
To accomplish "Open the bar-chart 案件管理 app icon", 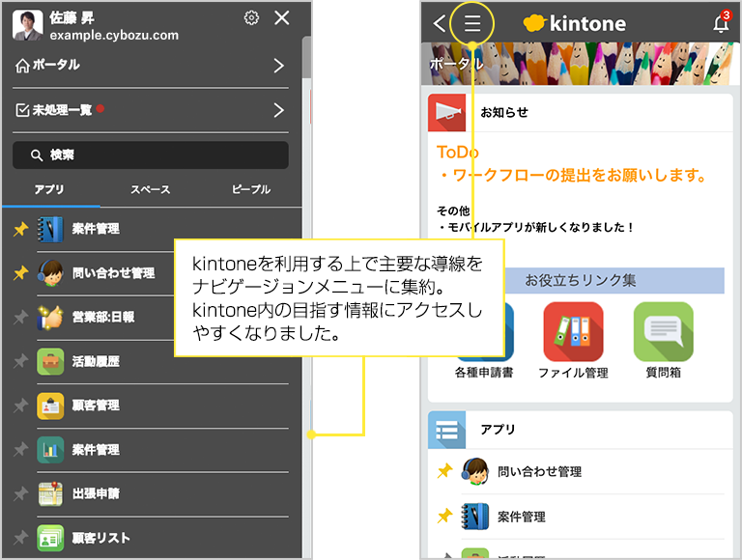I will click(x=50, y=449).
